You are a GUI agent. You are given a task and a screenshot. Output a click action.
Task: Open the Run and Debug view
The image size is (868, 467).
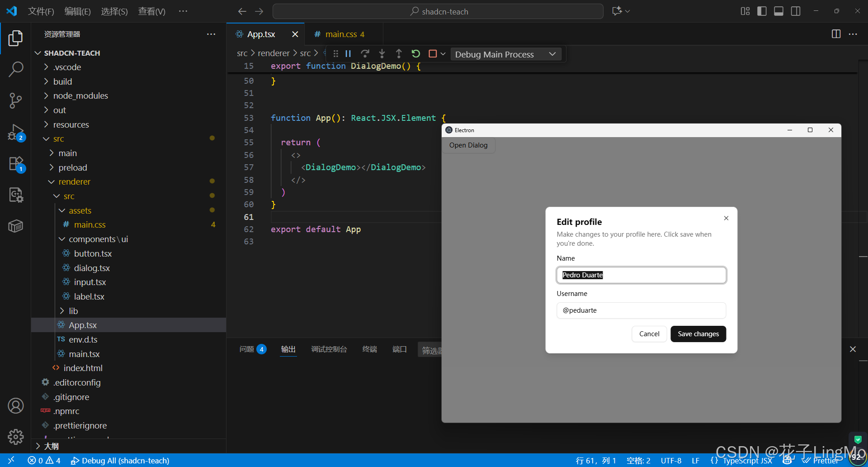(x=15, y=132)
